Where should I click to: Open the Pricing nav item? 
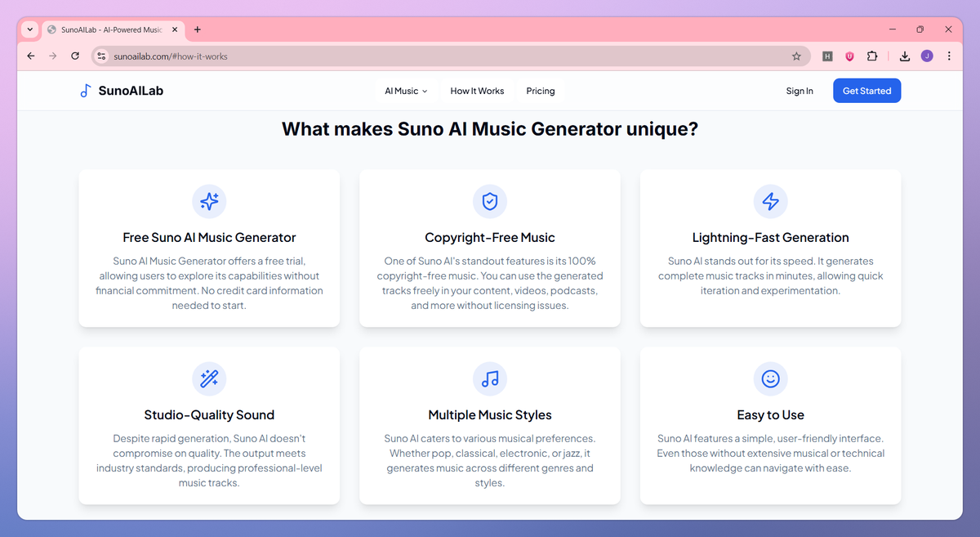click(541, 91)
